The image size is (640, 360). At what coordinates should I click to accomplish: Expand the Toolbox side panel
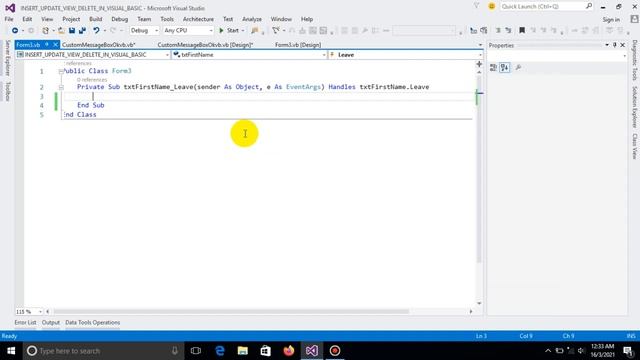pos(7,91)
